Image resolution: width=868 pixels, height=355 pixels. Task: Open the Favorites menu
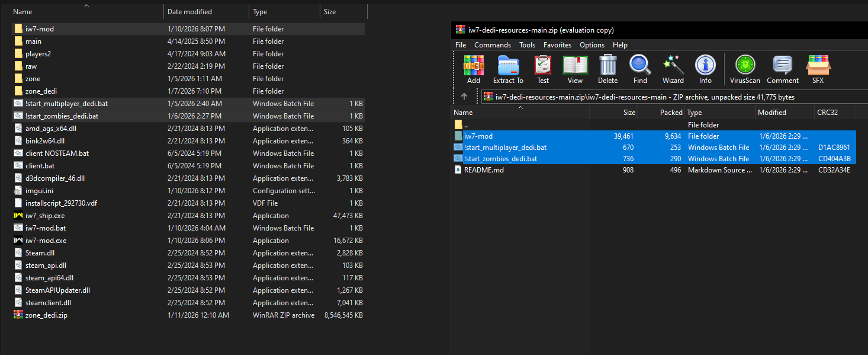(x=557, y=45)
